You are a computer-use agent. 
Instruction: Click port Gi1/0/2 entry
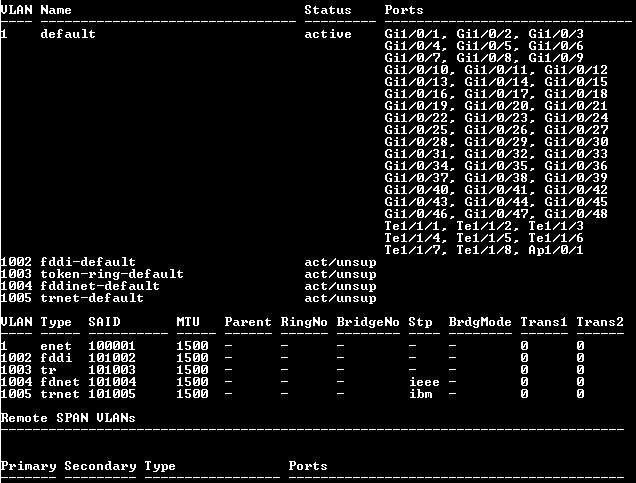click(484, 34)
